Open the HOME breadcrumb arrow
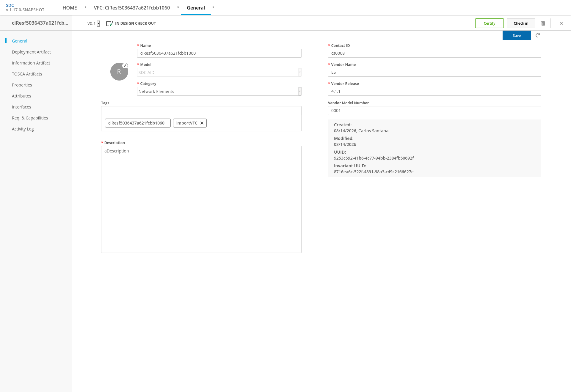Screen dimensions: 571x392 (x=85, y=7)
